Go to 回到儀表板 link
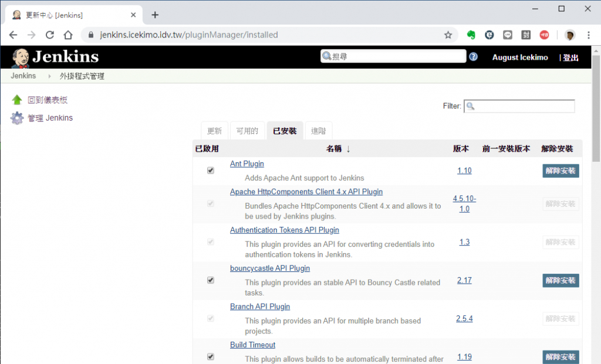601x364 pixels. click(48, 100)
